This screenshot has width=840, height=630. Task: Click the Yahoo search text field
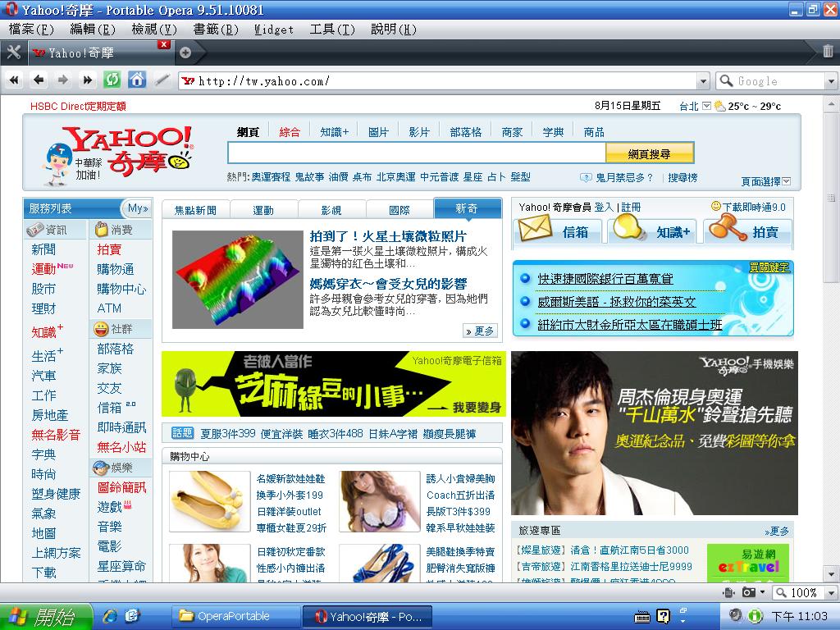(x=416, y=153)
